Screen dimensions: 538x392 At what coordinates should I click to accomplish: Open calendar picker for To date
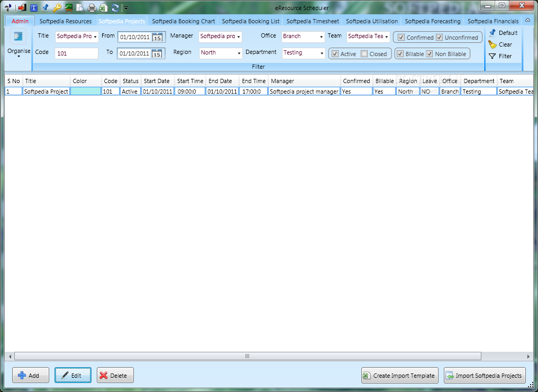pyautogui.click(x=157, y=53)
